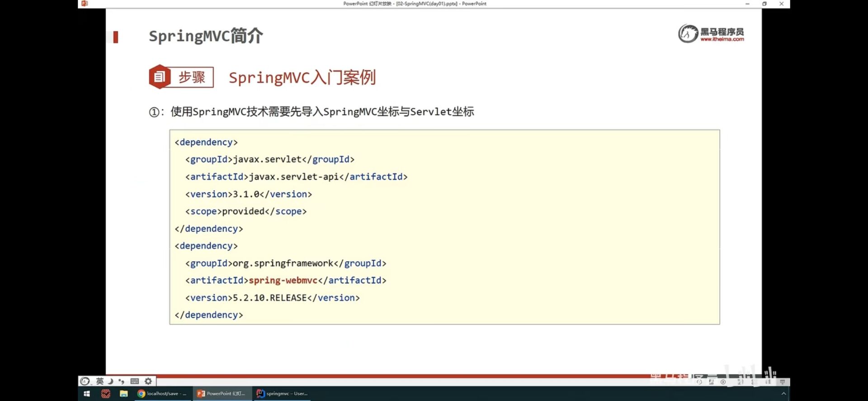Open the Windows Start menu
Viewport: 868px width, 401px height.
coord(87,394)
